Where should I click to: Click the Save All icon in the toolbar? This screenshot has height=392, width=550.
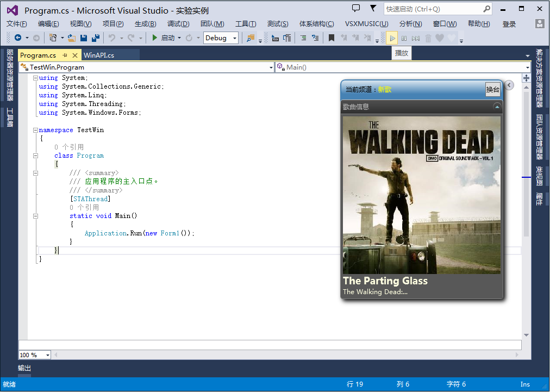[96, 38]
